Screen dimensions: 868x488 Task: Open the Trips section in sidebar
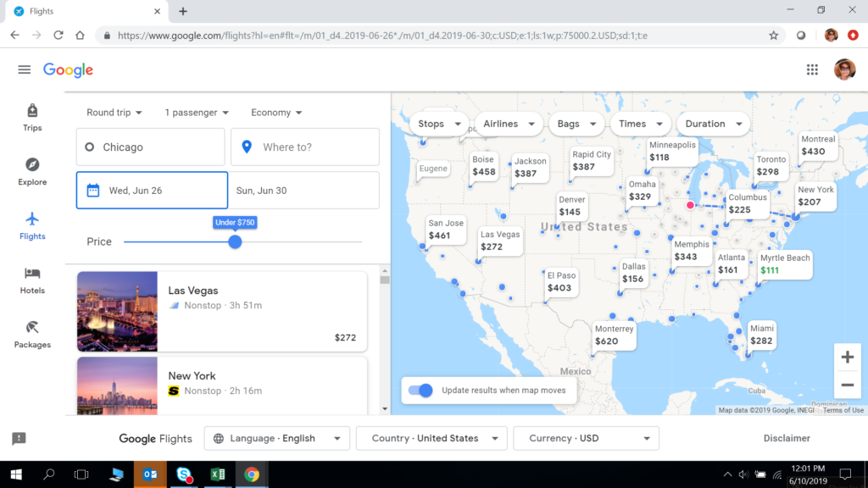click(x=32, y=118)
